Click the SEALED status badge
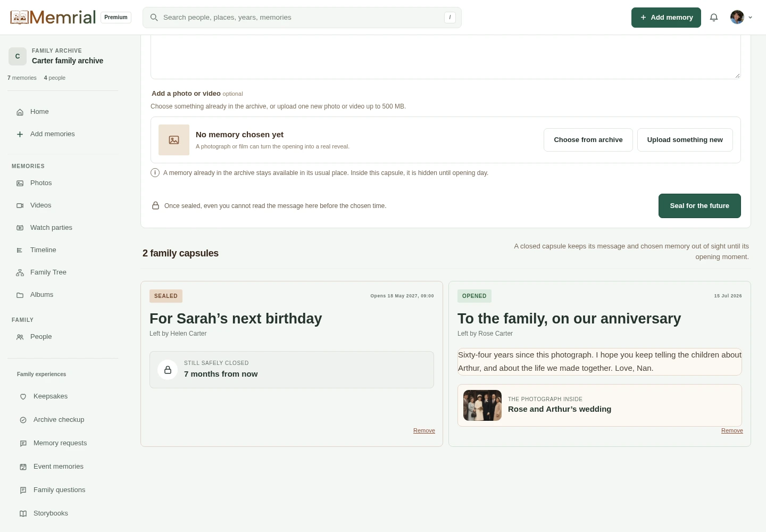The height and width of the screenshot is (532, 766). tap(166, 296)
